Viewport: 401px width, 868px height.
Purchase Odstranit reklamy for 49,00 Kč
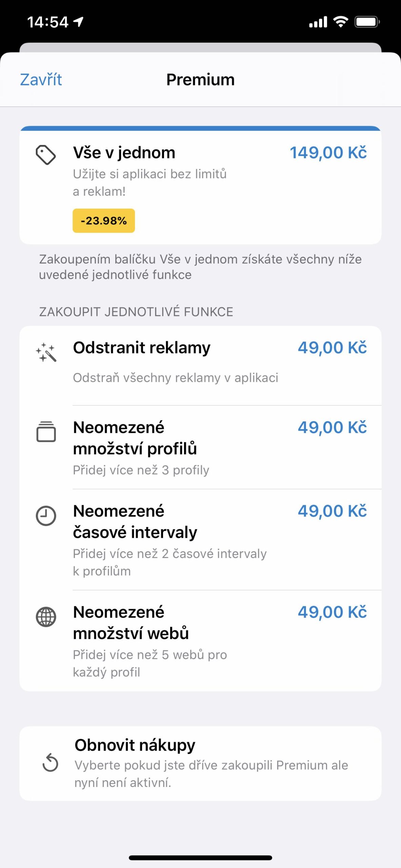click(332, 348)
